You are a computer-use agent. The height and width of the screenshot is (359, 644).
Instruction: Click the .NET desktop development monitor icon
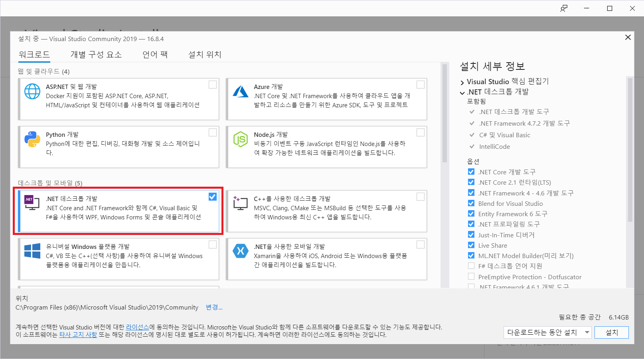[32, 203]
